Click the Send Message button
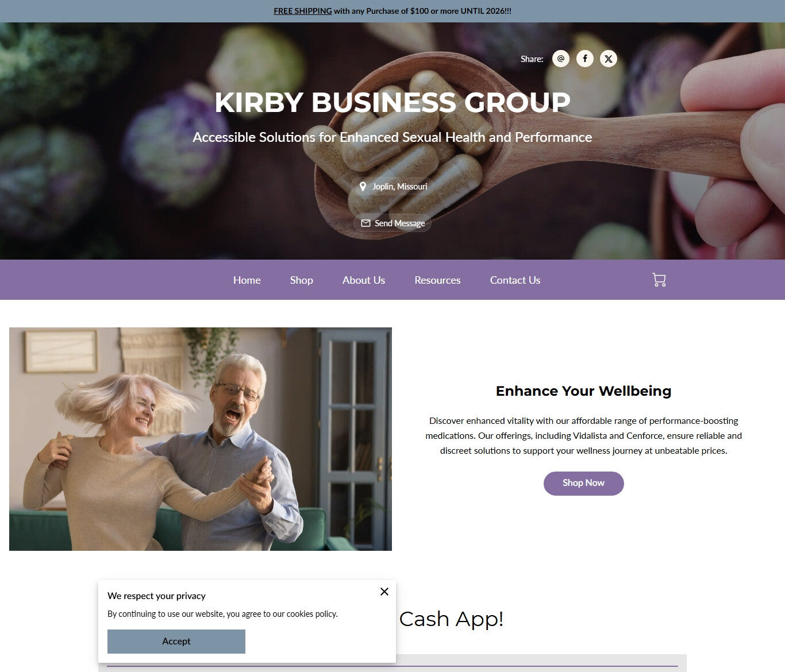This screenshot has height=672, width=785. pos(392,223)
